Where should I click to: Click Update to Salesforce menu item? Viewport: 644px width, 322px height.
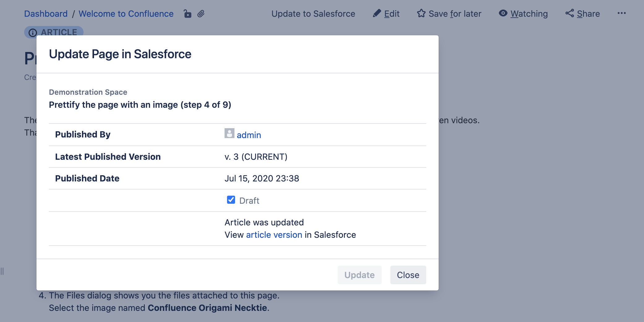(313, 14)
